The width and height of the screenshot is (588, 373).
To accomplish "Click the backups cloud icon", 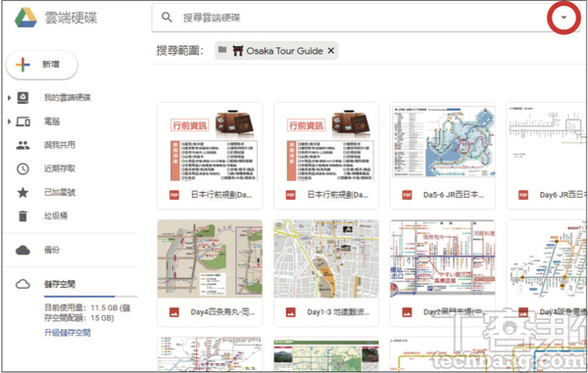I will (23, 251).
